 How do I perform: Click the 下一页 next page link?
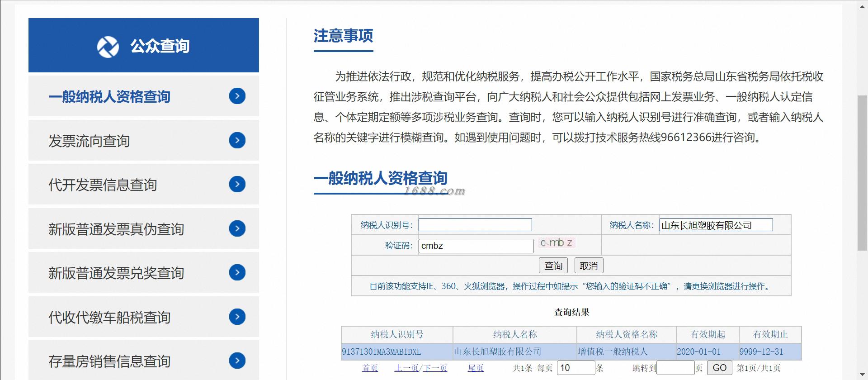point(435,368)
